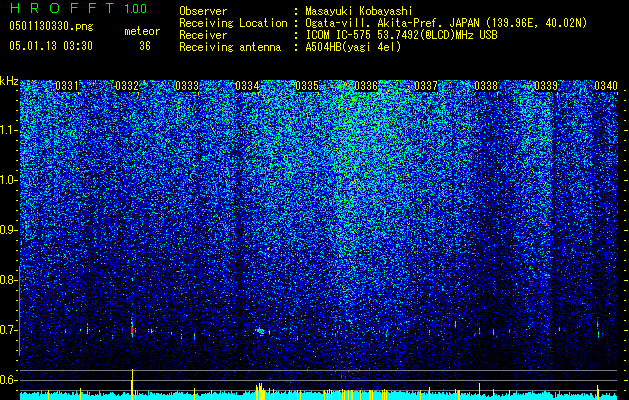
Task: Click the 0338 time marker
Action: (x=486, y=86)
